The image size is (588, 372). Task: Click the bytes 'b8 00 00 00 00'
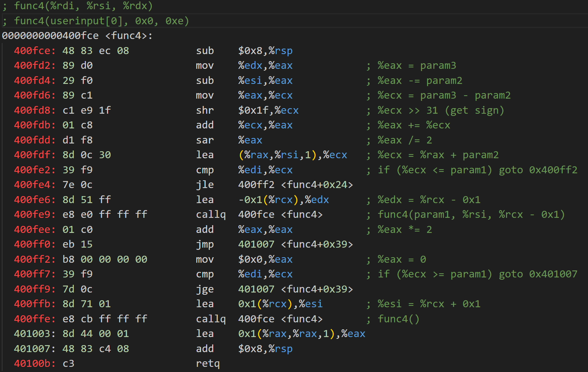click(105, 259)
